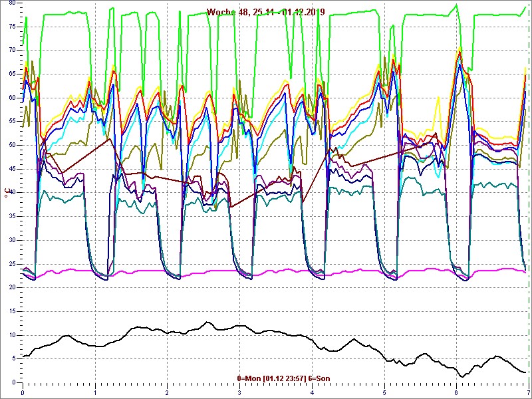Image resolution: width=532 pixels, height=399 pixels.
Task: Click the x-axis day label "2"
Action: (x=168, y=392)
